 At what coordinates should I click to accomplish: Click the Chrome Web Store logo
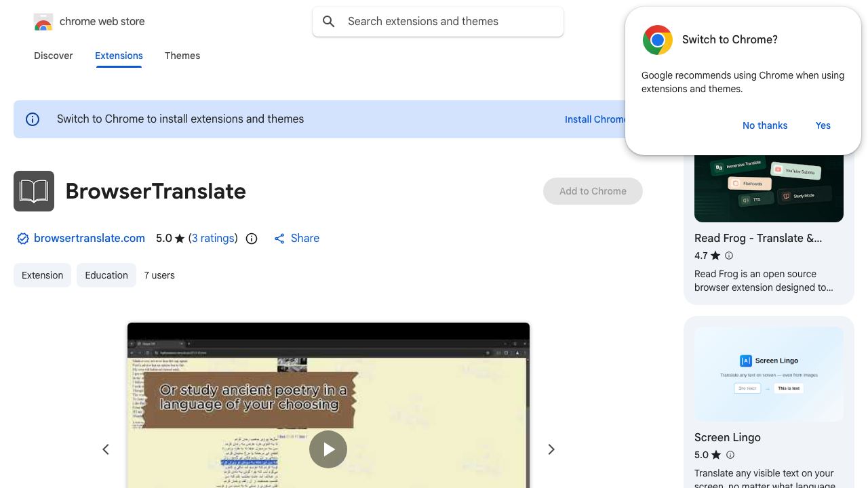(x=43, y=22)
